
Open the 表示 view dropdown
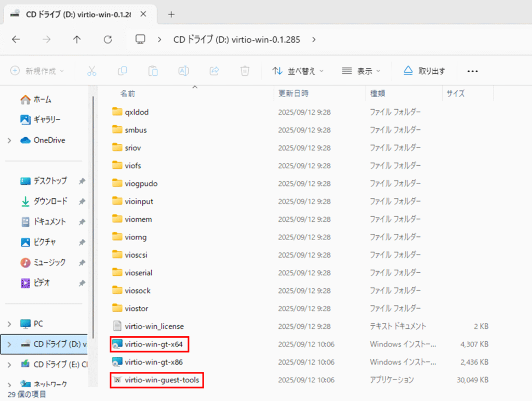click(x=362, y=71)
